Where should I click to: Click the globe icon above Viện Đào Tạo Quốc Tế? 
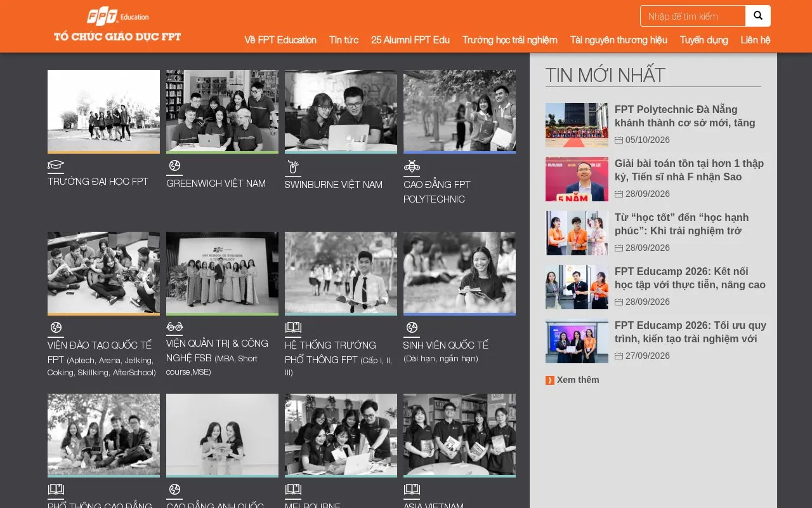[x=56, y=328]
